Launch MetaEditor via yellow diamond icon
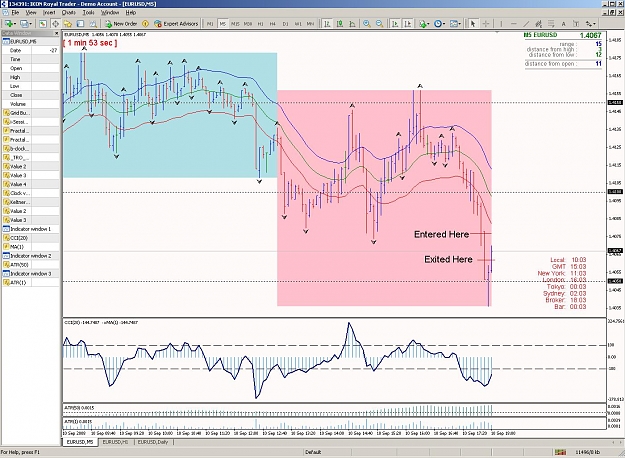Screen dimensions: 625x458 point(145,24)
